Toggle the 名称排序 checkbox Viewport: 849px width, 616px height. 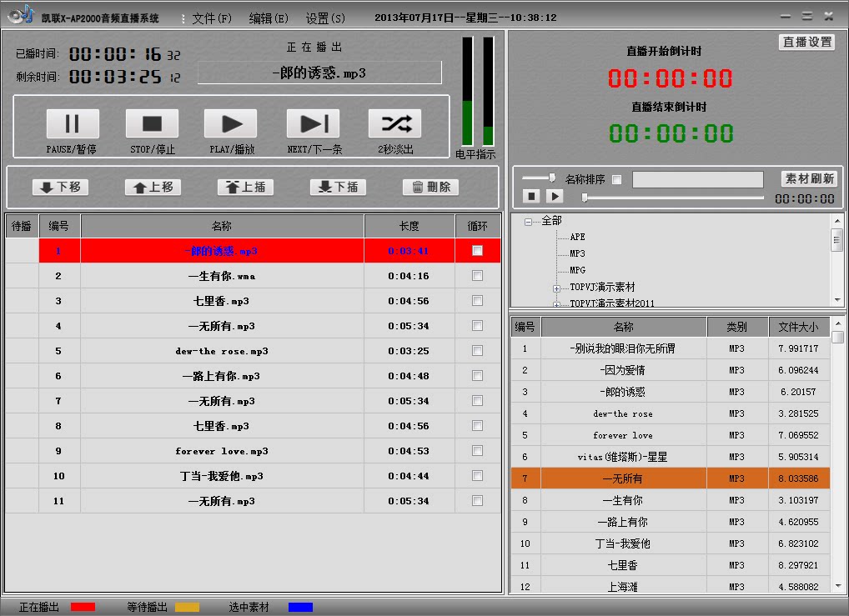pos(616,180)
